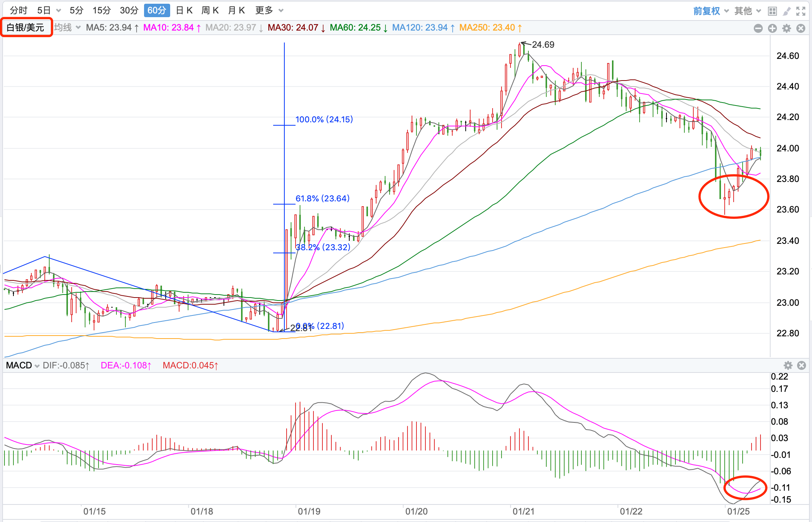This screenshot has width=812, height=522.
Task: Switch to the 日K daily chart tab
Action: pos(184,10)
